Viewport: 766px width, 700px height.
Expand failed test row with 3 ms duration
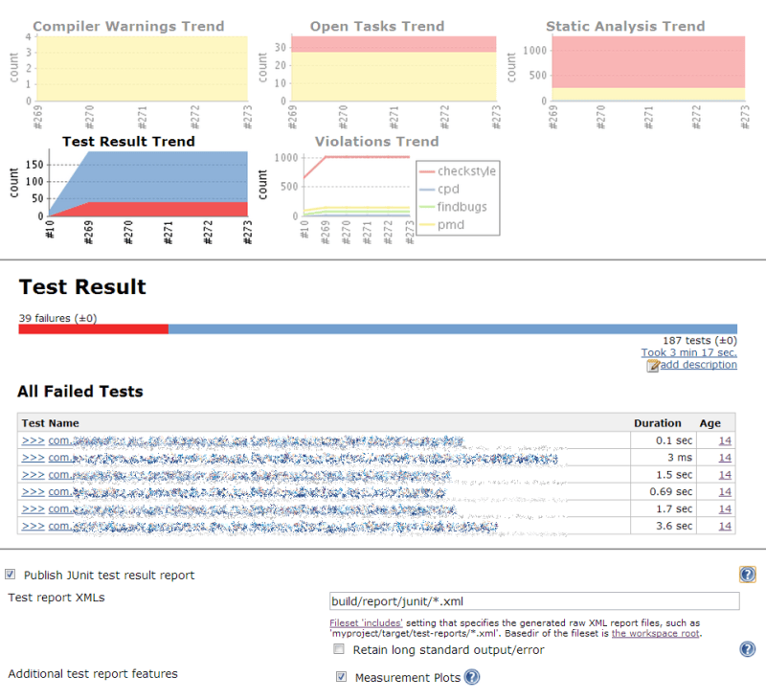click(x=33, y=458)
